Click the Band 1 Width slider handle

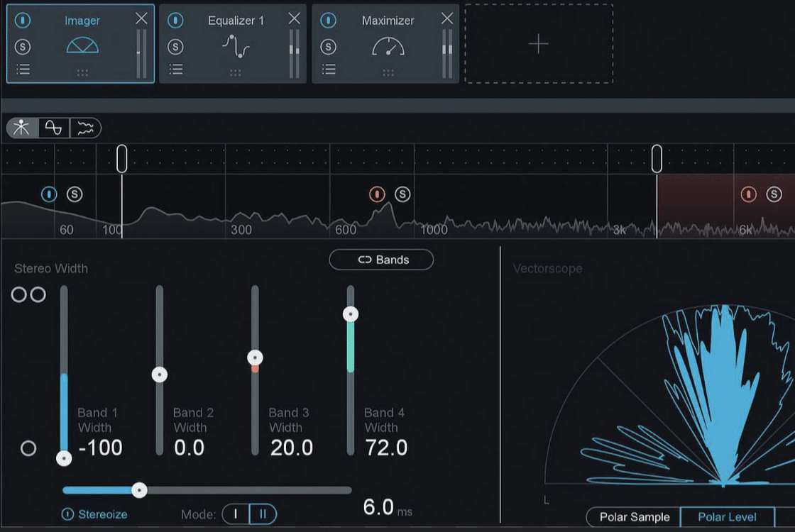click(64, 458)
